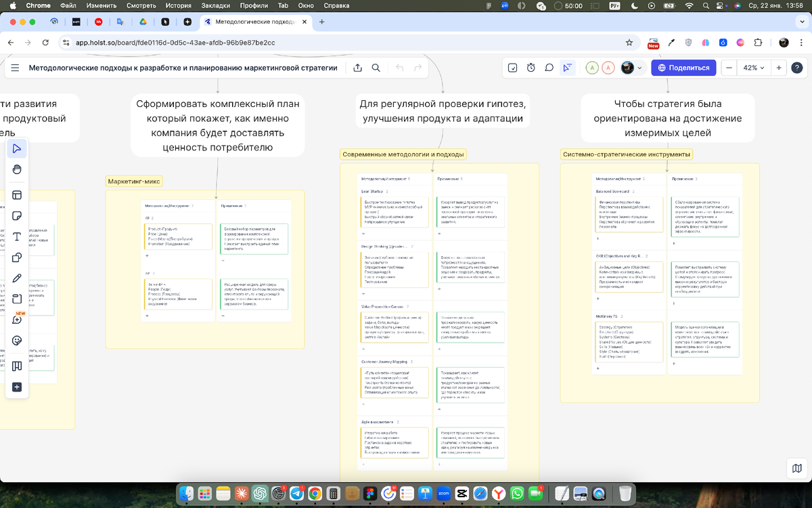The width and height of the screenshot is (812, 508).
Task: Click the Lean Startup row heading
Action: click(372, 192)
